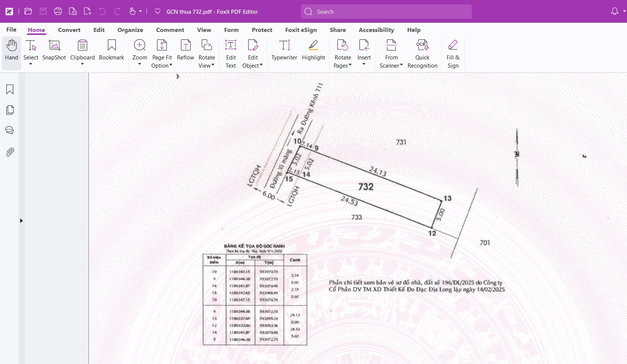Switch to the Share tab
Image resolution: width=627 pixels, height=364 pixels.
[338, 30]
